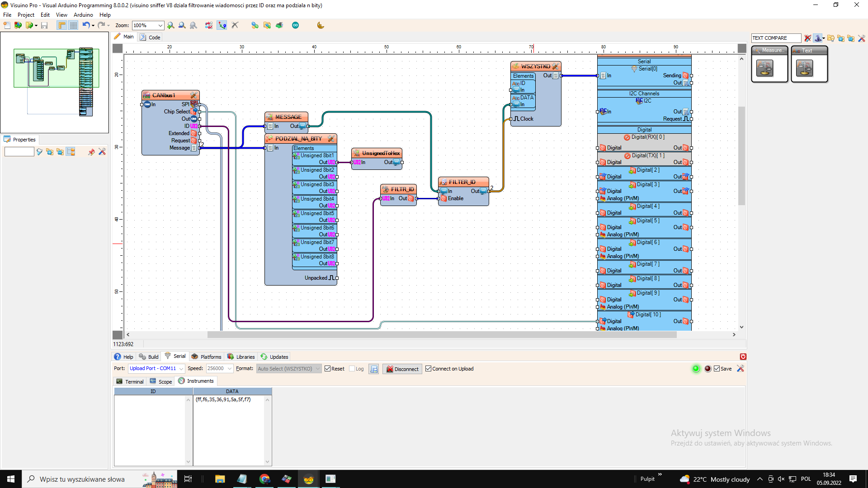The width and height of the screenshot is (868, 488).
Task: Open the File menu
Action: [x=7, y=15]
